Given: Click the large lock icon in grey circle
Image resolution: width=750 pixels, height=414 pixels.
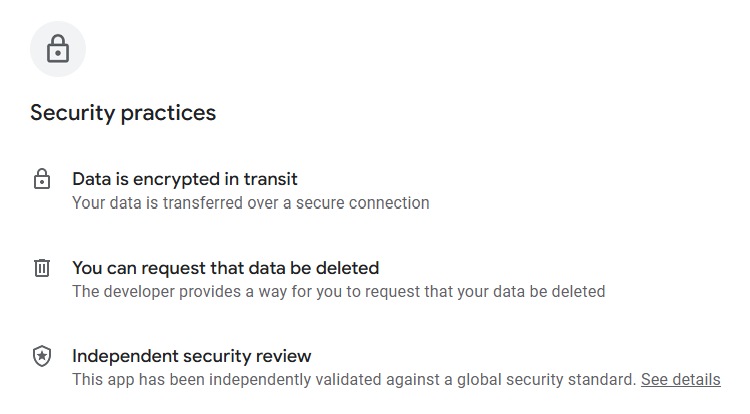Looking at the screenshot, I should tap(58, 49).
